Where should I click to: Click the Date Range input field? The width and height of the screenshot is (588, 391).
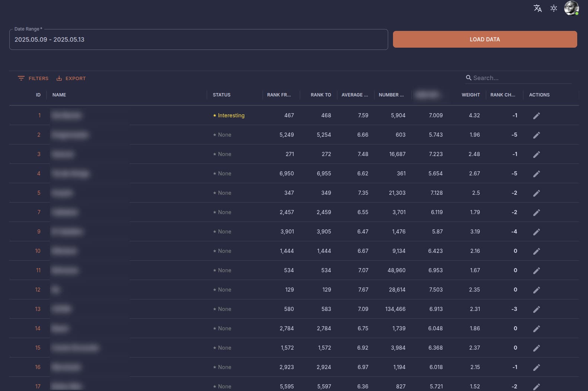[x=198, y=39]
